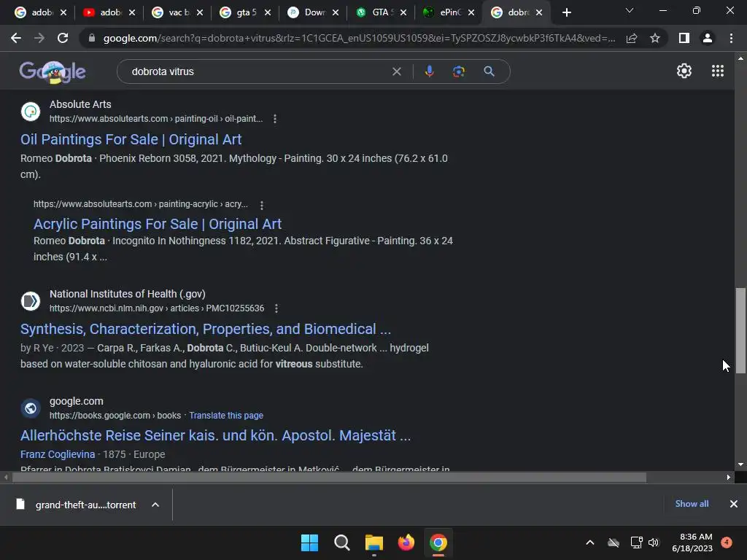747x560 pixels.
Task: Open the National Institutes of Health site name
Action: tap(127, 294)
